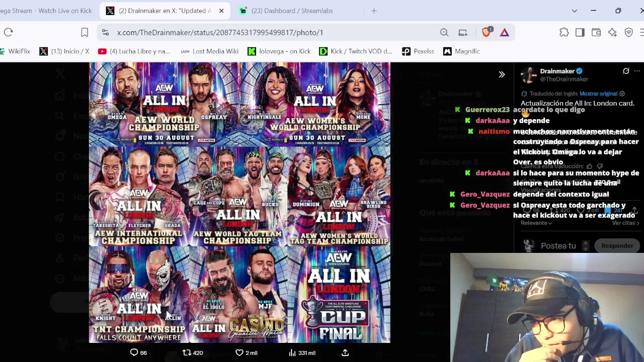Viewport: 644px width, 362px height.
Task: Open the Brave VPN shield icon
Action: [x=628, y=32]
